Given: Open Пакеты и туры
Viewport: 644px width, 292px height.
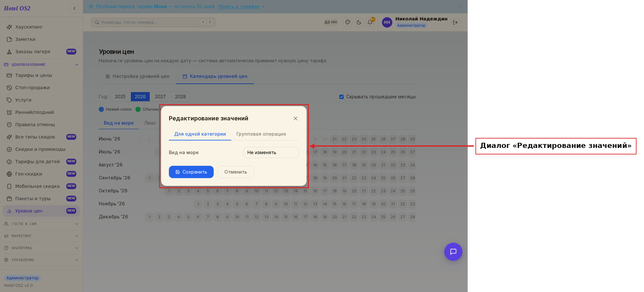Looking at the screenshot, I should 41,199.
